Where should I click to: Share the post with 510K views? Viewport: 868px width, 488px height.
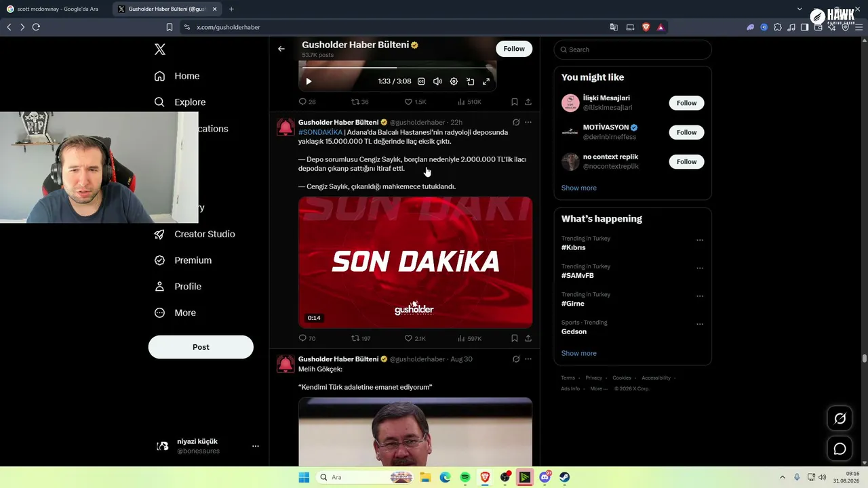click(528, 102)
